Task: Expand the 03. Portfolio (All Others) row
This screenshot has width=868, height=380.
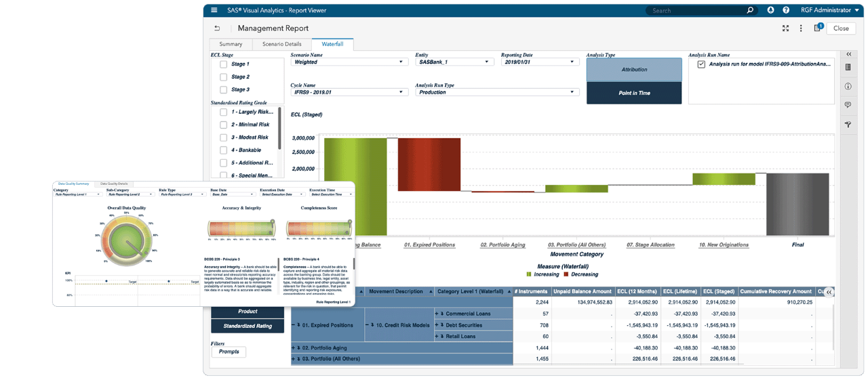Action: (294, 359)
